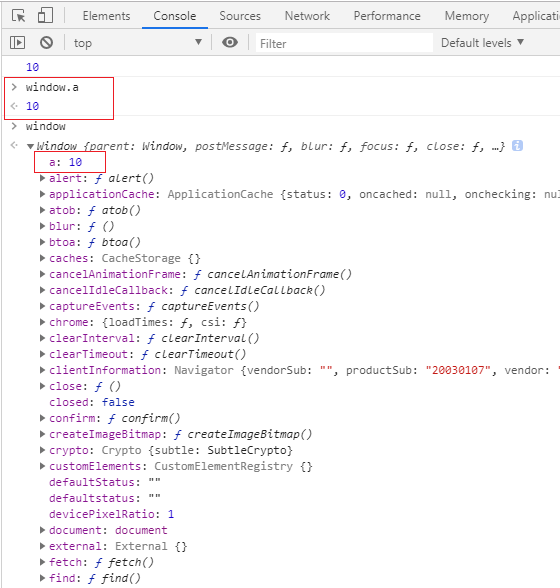Click the blue info badge next to Window
This screenshot has width=560, height=588.
pos(518,146)
